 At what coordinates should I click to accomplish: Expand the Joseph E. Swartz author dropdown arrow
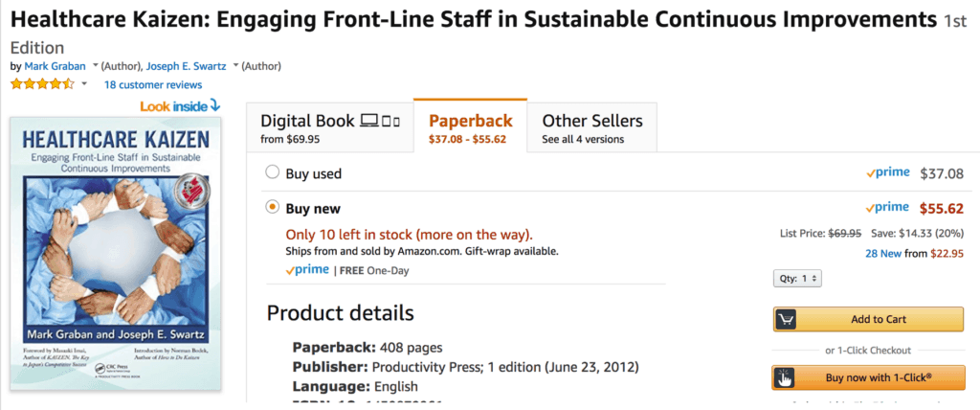click(235, 66)
